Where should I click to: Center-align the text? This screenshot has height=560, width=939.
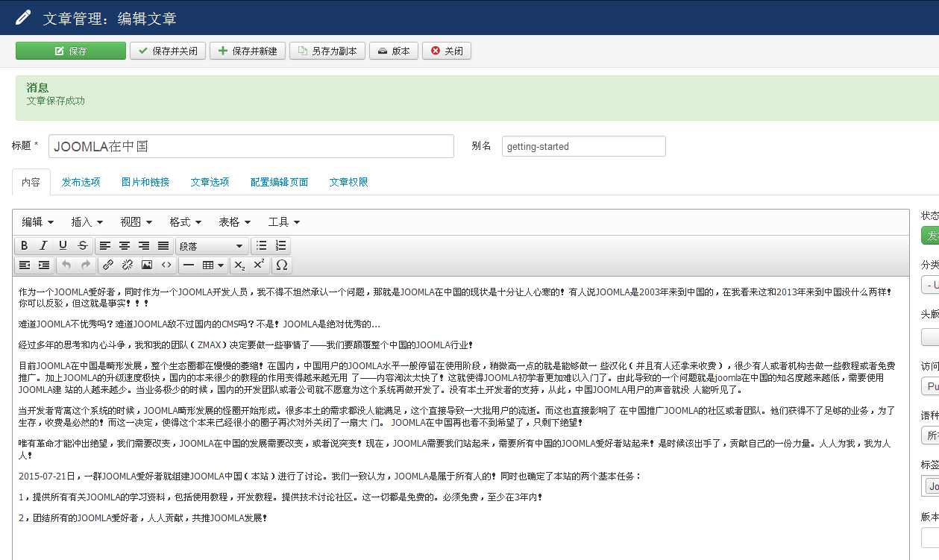(125, 246)
